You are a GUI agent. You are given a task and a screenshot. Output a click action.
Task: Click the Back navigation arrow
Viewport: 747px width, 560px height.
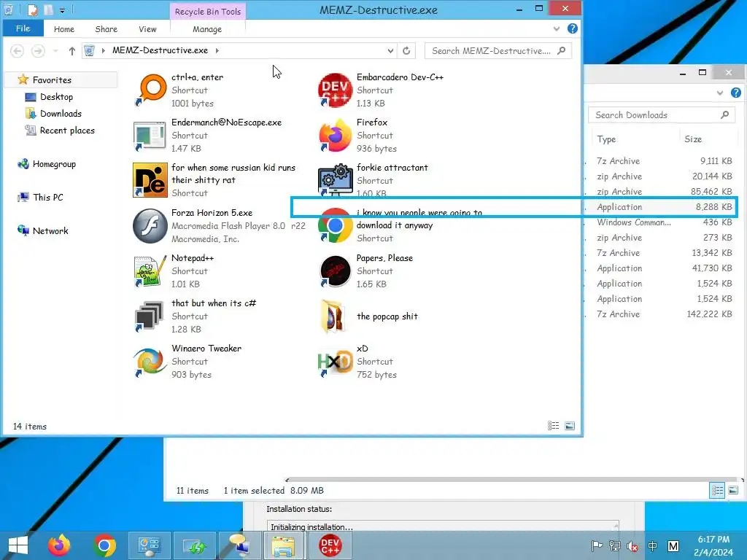(x=18, y=50)
